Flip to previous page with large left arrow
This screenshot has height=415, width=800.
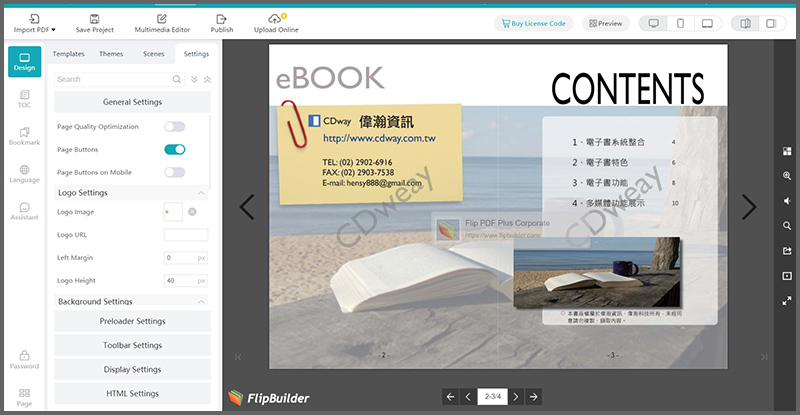pyautogui.click(x=247, y=207)
